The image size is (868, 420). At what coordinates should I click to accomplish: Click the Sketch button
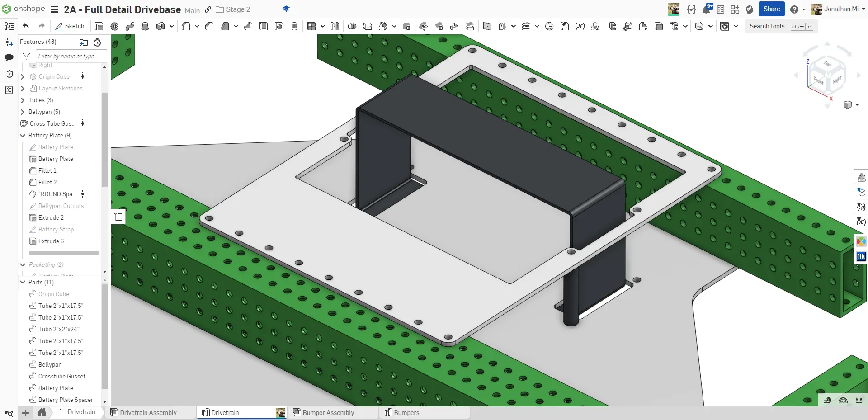pyautogui.click(x=70, y=26)
